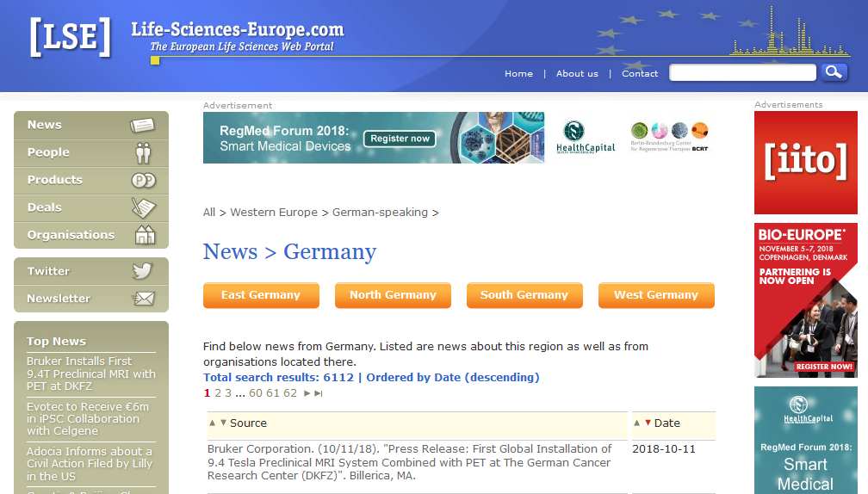Go to results page 60

(256, 393)
